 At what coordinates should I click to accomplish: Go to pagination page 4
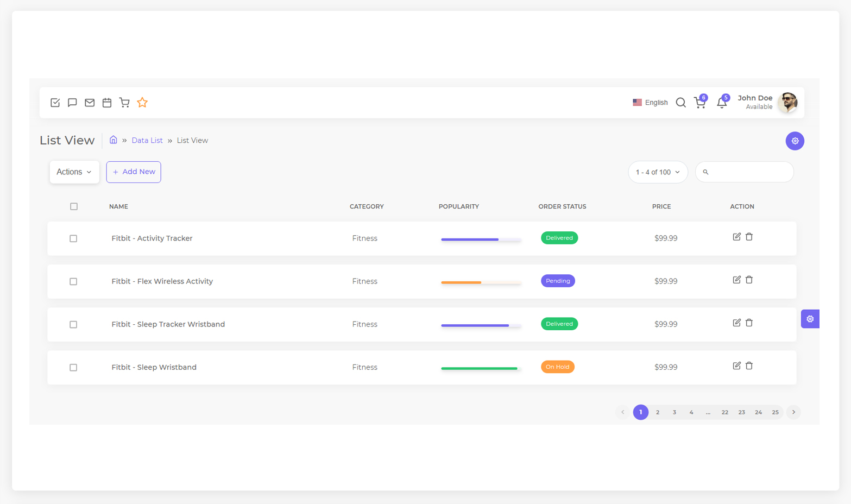tap(691, 412)
